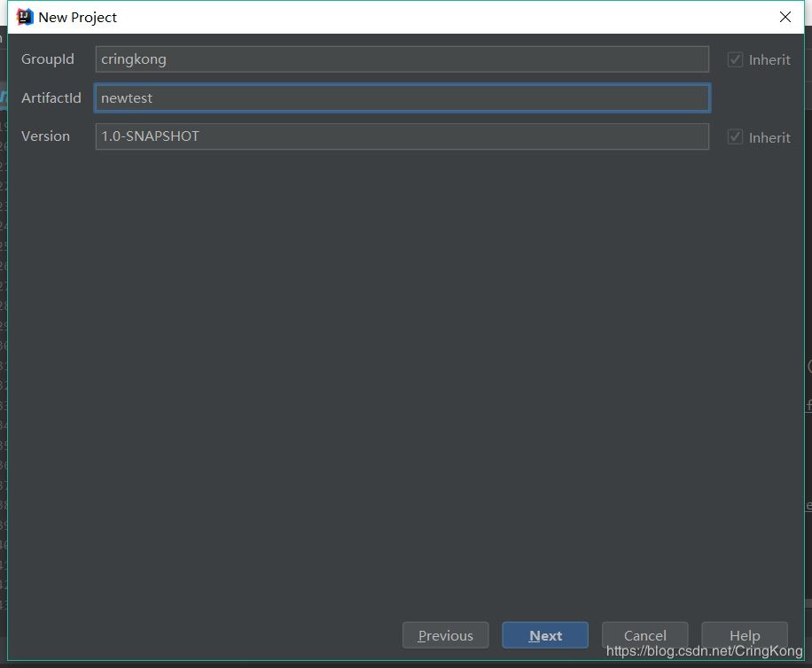Viewport: 812px width, 668px height.
Task: Cancel the New Project wizard
Action: point(644,635)
